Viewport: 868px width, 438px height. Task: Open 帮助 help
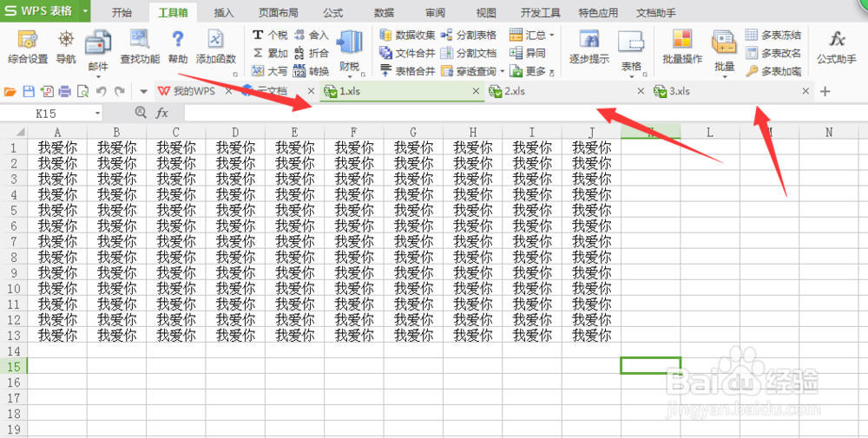click(178, 47)
